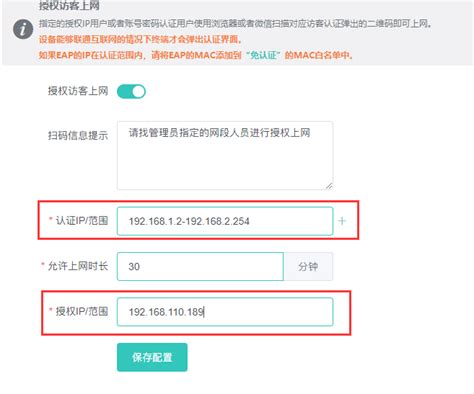The height and width of the screenshot is (394, 474).
Task: Click the grey 指定的授权IP用户 description line
Action: (235, 24)
